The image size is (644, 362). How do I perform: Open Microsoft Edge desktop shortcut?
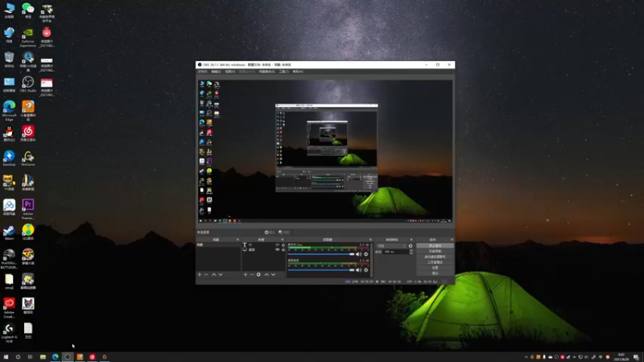[x=9, y=110]
